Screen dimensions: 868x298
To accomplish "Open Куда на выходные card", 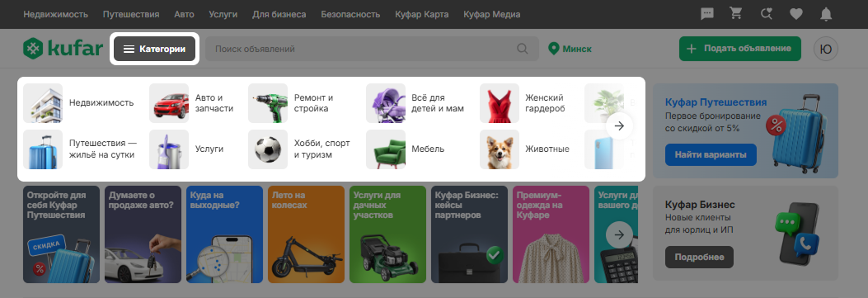I will point(225,234).
